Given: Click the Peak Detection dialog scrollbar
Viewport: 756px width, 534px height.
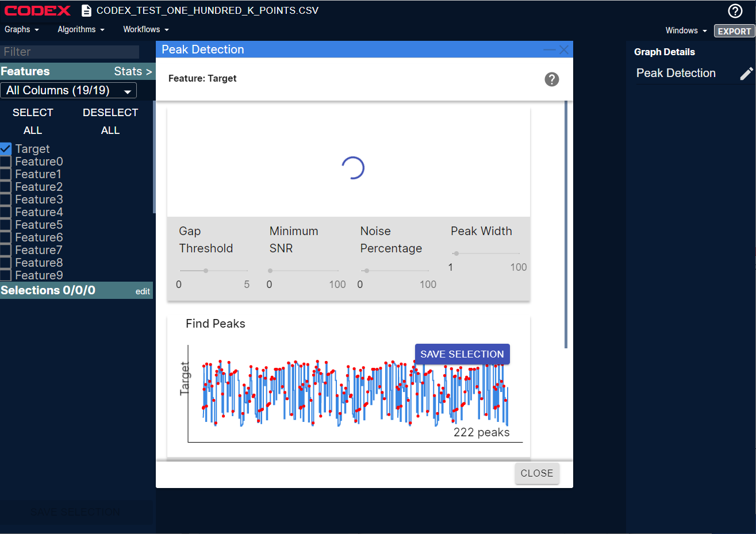Looking at the screenshot, I should pyautogui.click(x=566, y=224).
